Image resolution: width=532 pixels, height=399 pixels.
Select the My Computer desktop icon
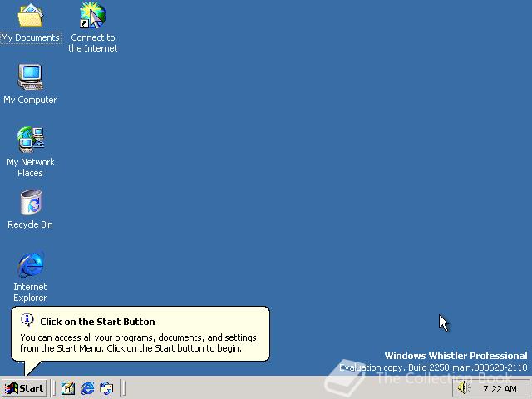pyautogui.click(x=30, y=77)
